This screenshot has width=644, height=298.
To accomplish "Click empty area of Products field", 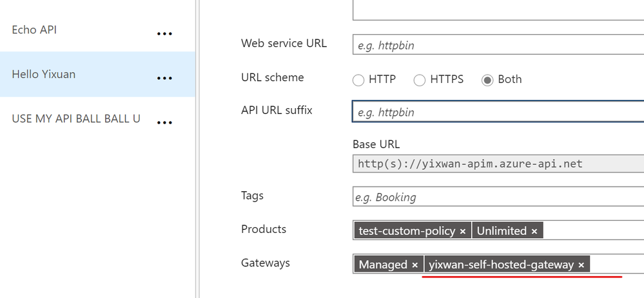I will pos(594,231).
